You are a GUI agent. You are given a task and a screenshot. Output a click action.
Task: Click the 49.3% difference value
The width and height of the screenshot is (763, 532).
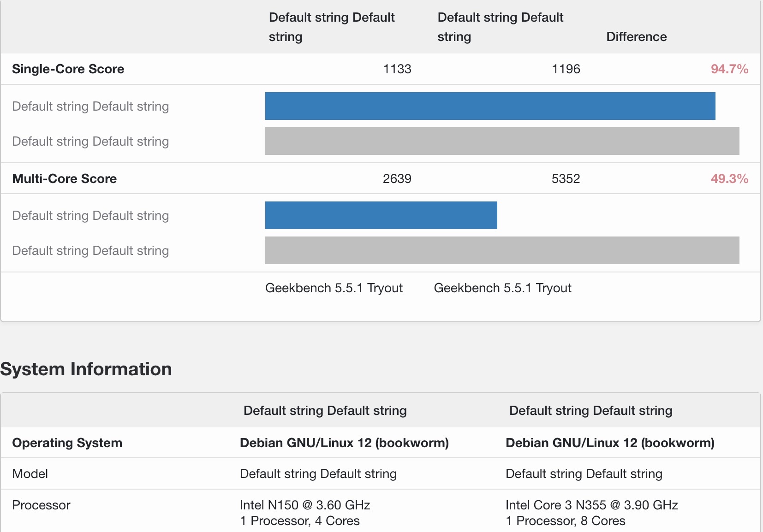coord(729,179)
